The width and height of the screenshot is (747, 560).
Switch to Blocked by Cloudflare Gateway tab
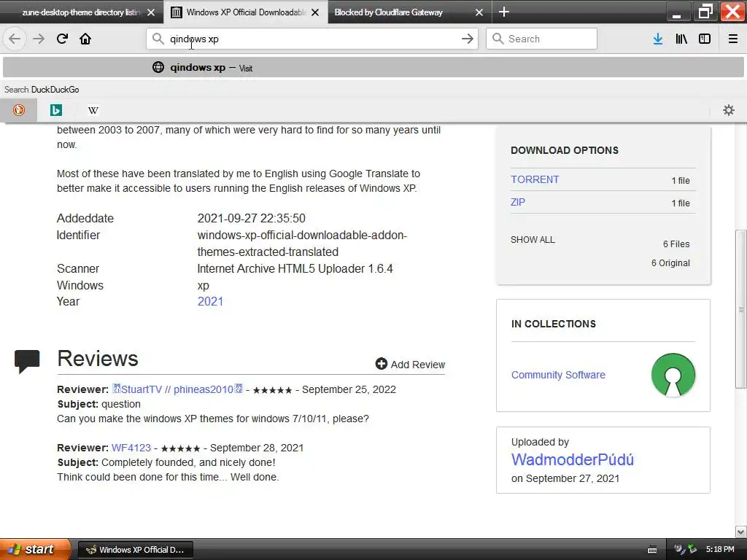[x=410, y=12]
